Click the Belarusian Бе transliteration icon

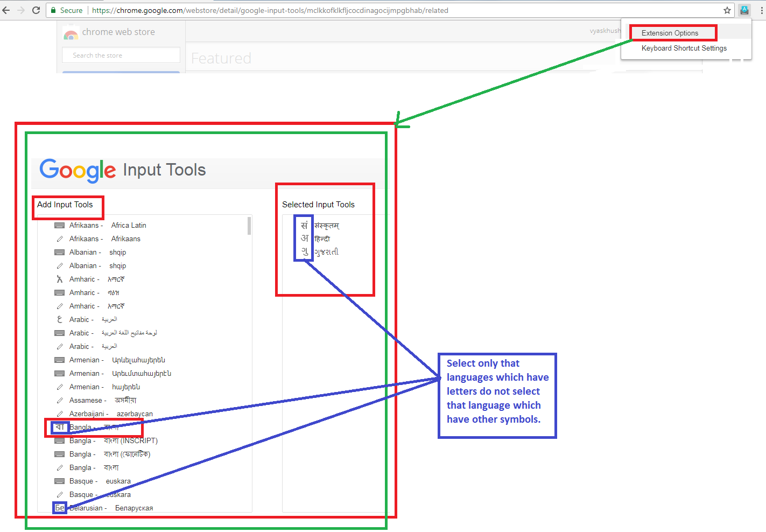click(60, 508)
